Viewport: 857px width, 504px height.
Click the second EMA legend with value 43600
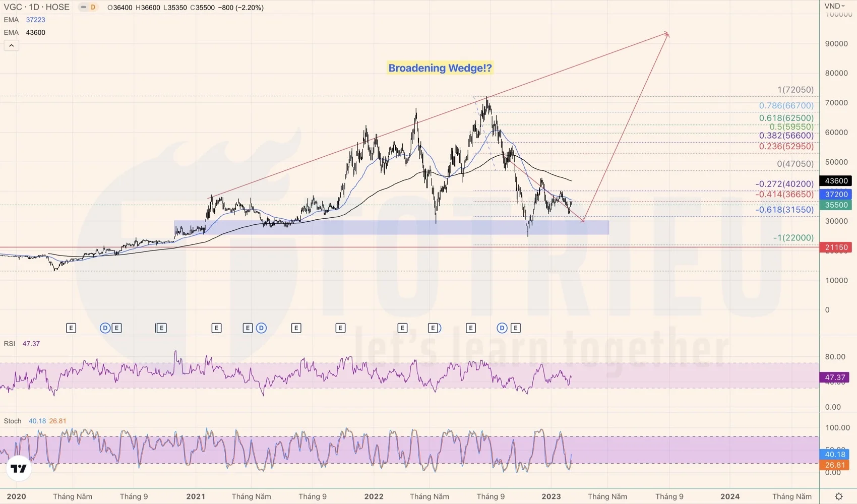tap(11, 32)
